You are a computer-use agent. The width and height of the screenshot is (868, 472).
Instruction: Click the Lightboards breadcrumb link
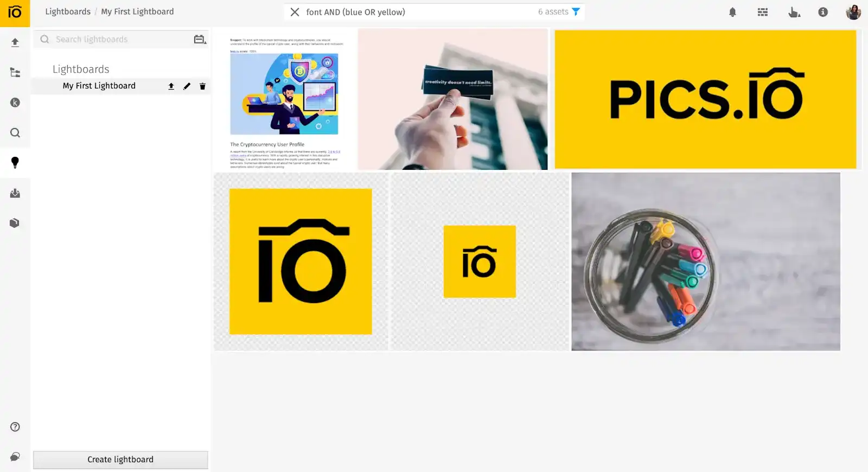click(68, 11)
